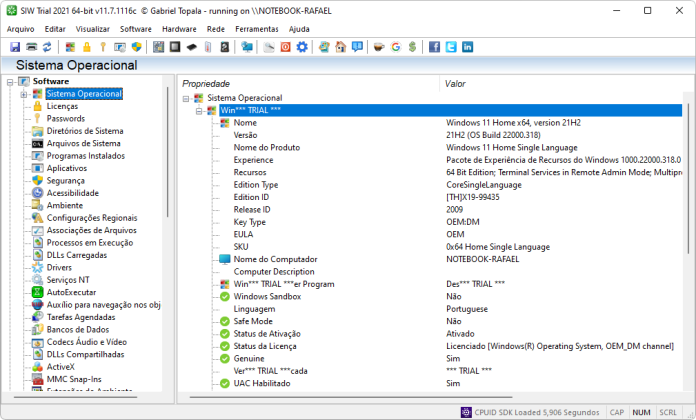Click the motherboard toolbar icon

point(158,47)
